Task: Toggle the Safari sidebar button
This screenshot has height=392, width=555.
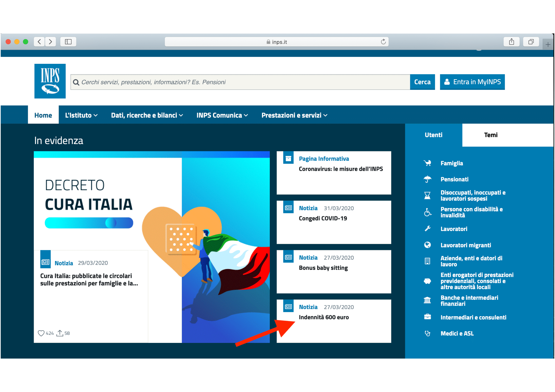Action: coord(68,42)
